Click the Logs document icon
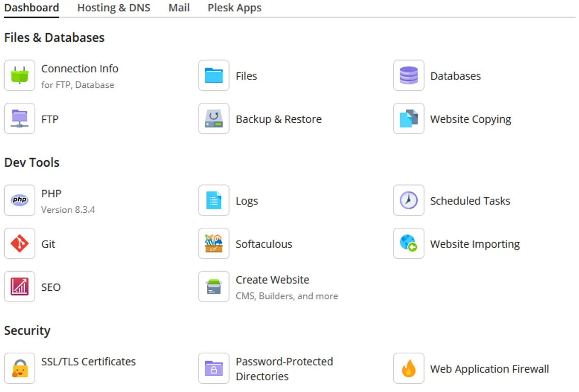The width and height of the screenshot is (579, 392). tap(214, 200)
